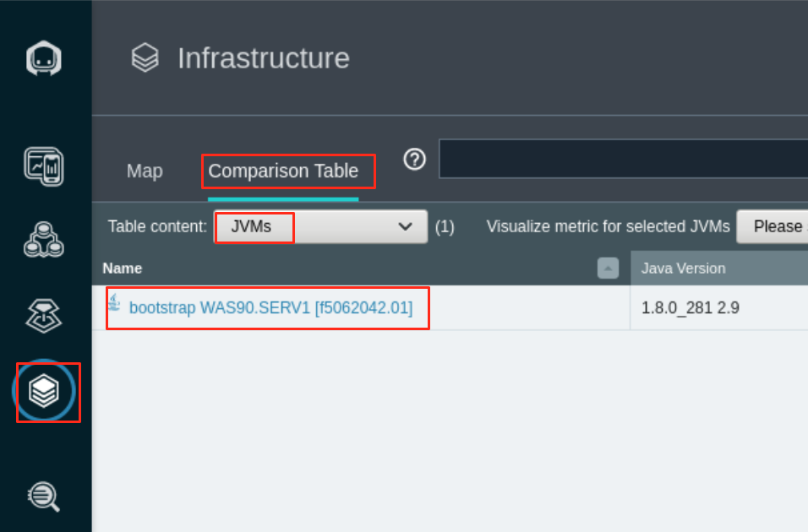
Task: Click inside the top search field
Action: coord(623,158)
